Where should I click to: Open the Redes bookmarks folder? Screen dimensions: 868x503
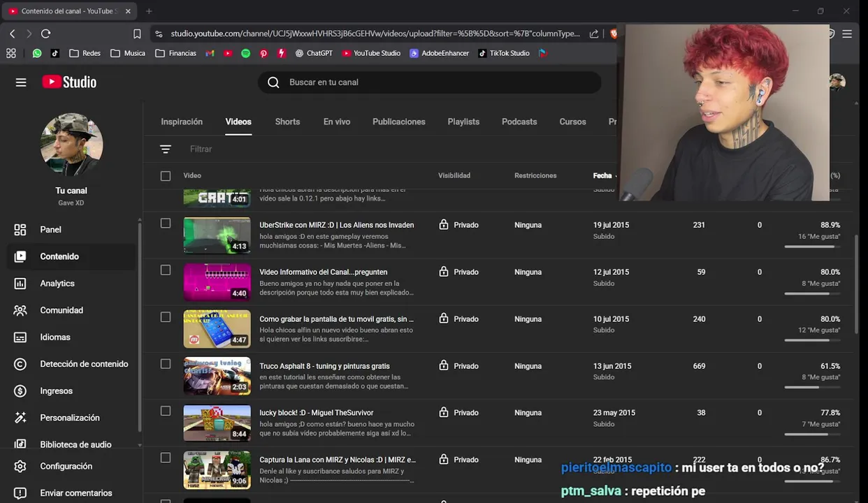[x=85, y=53]
